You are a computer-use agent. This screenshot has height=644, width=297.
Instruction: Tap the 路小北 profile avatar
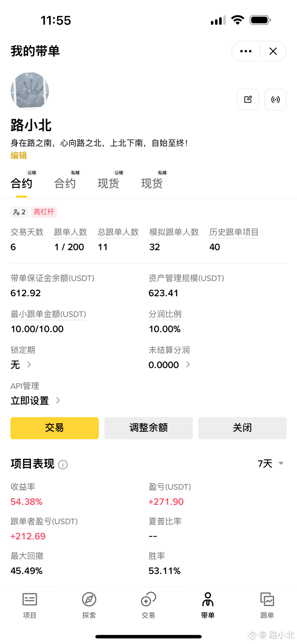point(30,91)
